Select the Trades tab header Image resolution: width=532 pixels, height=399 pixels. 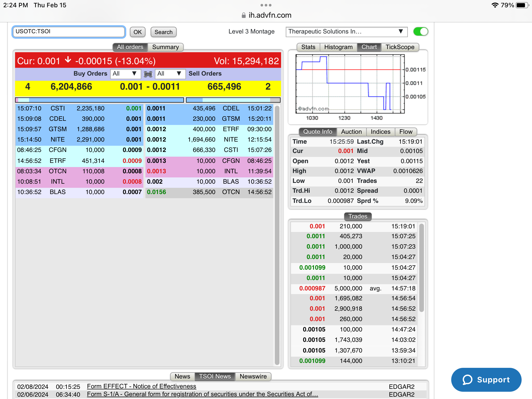click(358, 216)
